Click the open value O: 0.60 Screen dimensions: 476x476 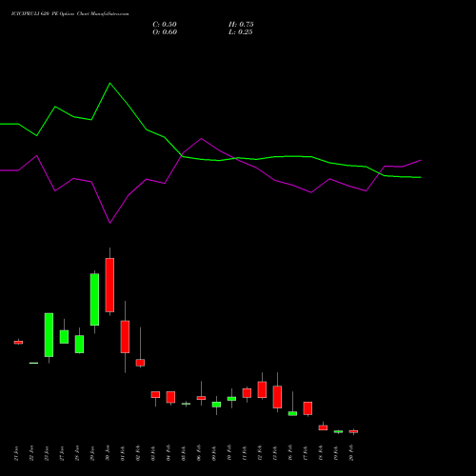point(165,32)
